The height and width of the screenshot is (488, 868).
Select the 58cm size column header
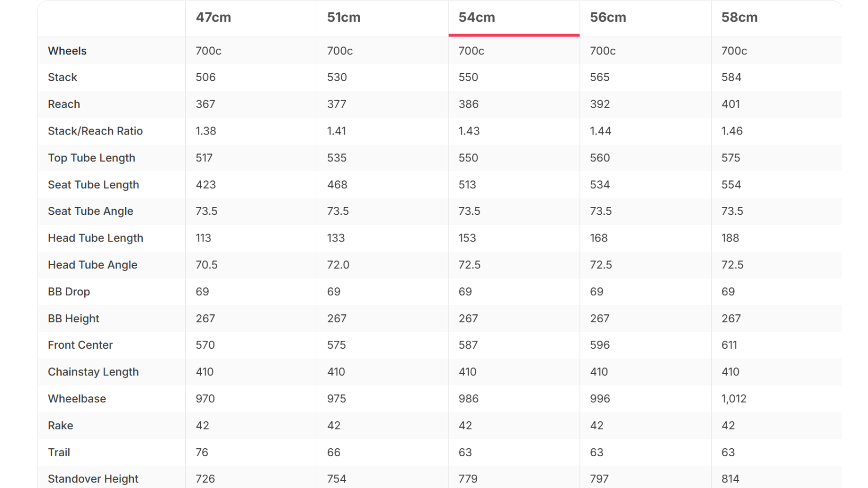click(x=739, y=17)
